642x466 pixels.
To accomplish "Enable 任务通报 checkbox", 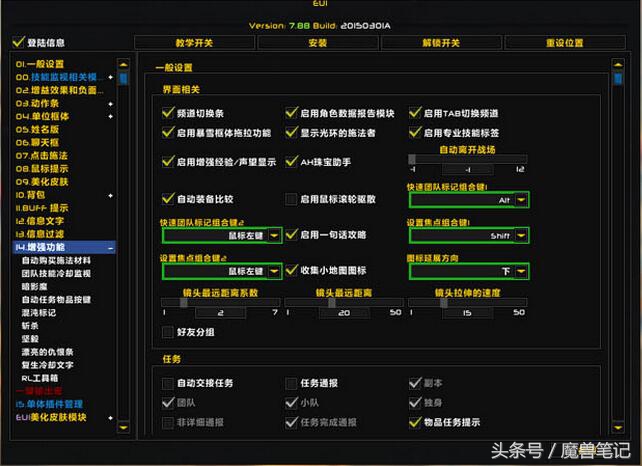I will click(x=291, y=383).
